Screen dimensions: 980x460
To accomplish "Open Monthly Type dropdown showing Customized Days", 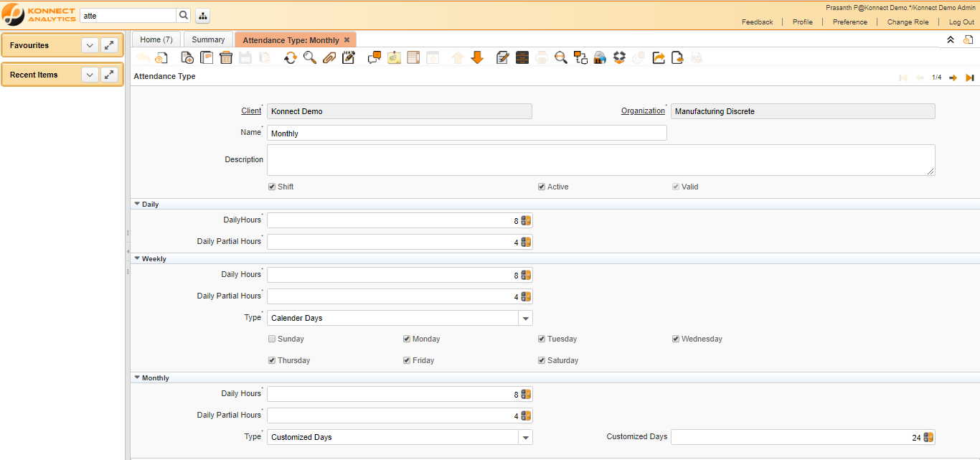I will (526, 437).
